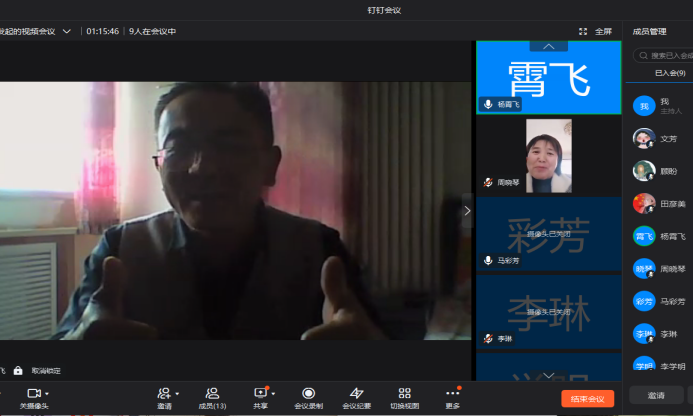
Task: Select 李学明 in member list
Action: pyautogui.click(x=659, y=366)
